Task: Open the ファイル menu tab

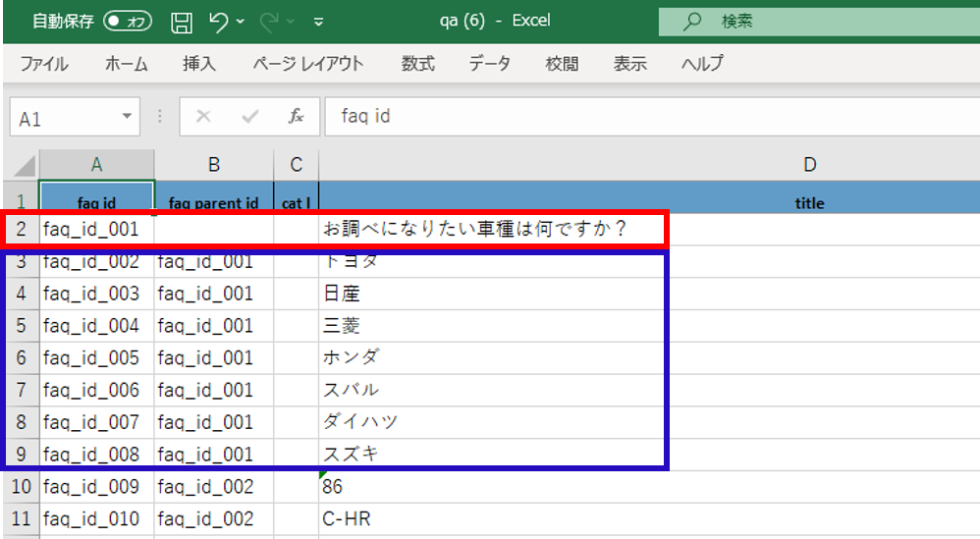Action: 44,64
